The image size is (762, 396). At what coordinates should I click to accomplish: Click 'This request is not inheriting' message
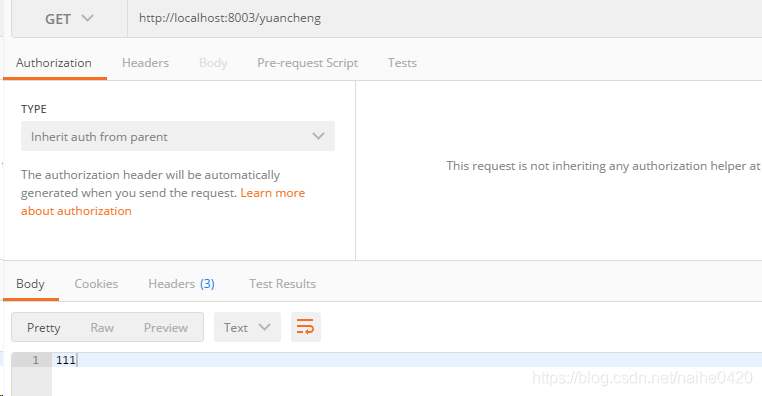click(x=604, y=166)
